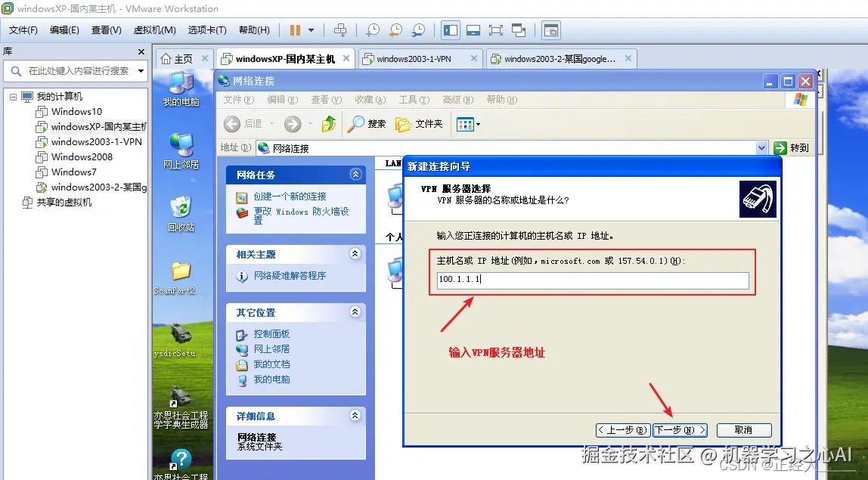Open 我的文档 link in 其它位置
Screen dimensions: 868x480
click(271, 364)
